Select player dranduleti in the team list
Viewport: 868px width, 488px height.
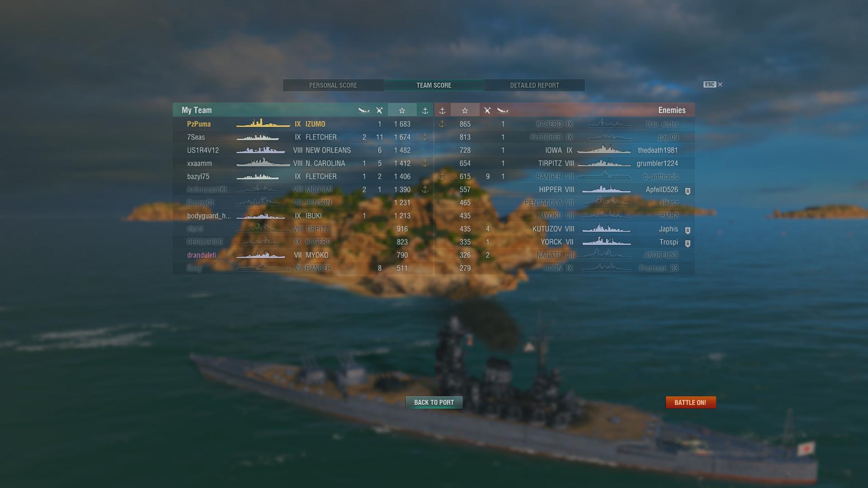pos(202,255)
